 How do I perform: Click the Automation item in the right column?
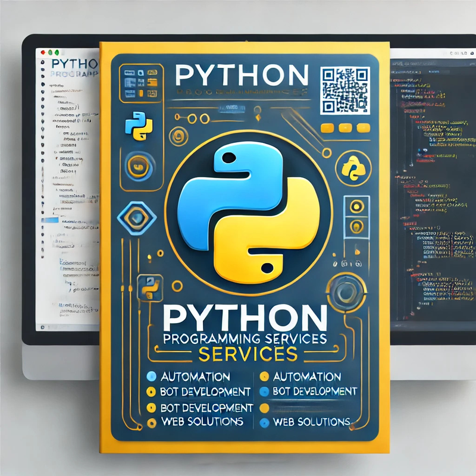tap(306, 377)
